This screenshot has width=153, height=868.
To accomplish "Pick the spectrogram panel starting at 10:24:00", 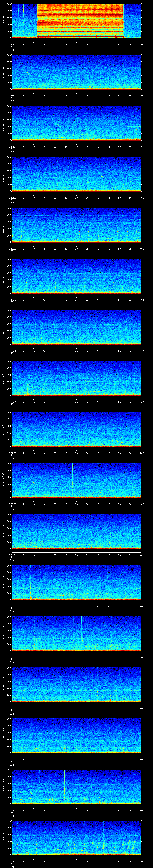I will [76, 531].
